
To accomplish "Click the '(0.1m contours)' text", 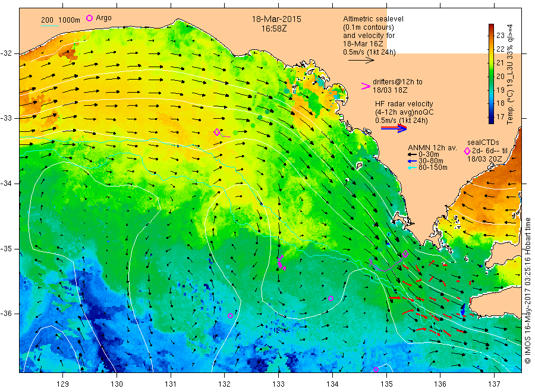I will 369,27.
